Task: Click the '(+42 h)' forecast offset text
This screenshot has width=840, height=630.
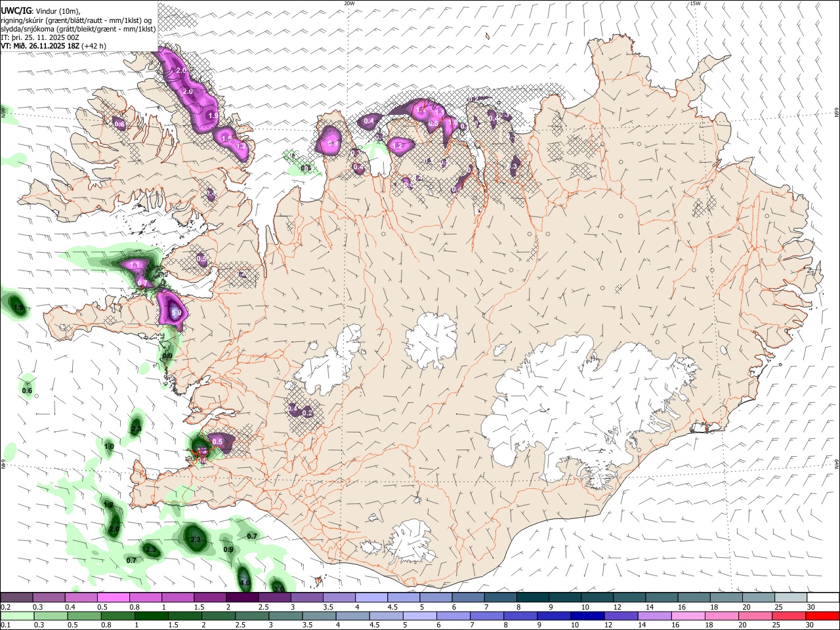Action: [x=94, y=46]
